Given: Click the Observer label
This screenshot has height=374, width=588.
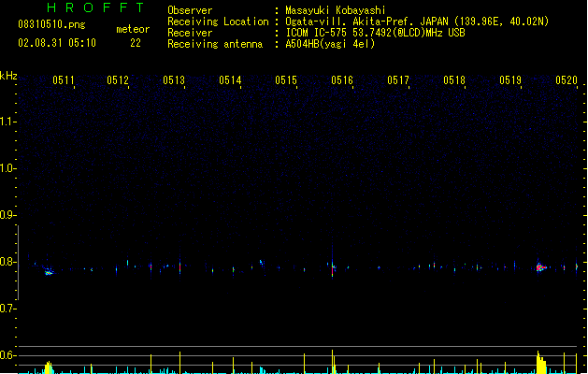Looking at the screenshot, I should pyautogui.click(x=190, y=10).
